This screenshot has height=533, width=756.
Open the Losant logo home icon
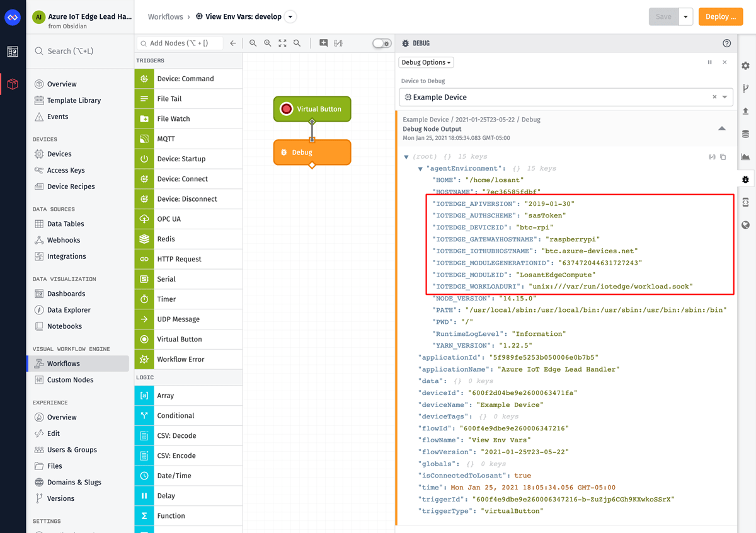click(x=13, y=17)
